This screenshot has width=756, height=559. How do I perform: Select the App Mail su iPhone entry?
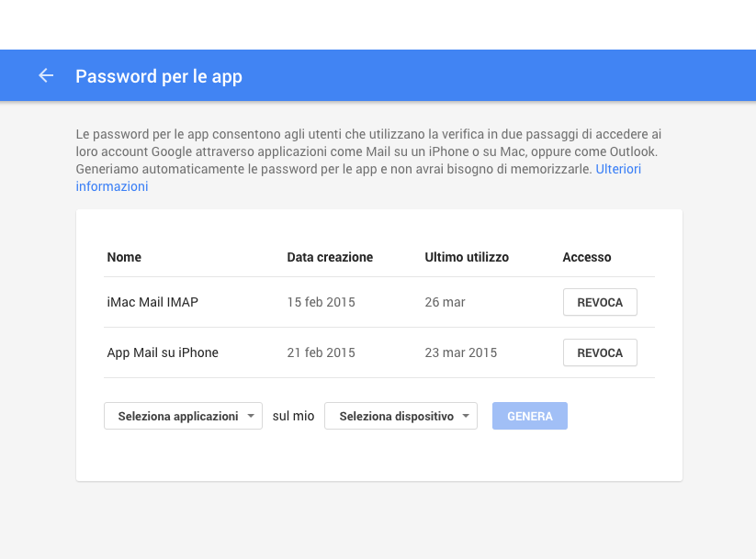tap(163, 352)
